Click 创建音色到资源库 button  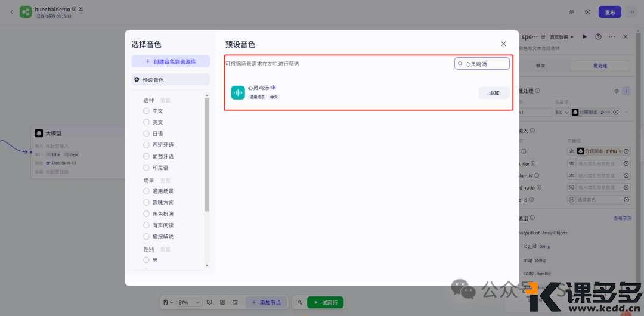171,61
